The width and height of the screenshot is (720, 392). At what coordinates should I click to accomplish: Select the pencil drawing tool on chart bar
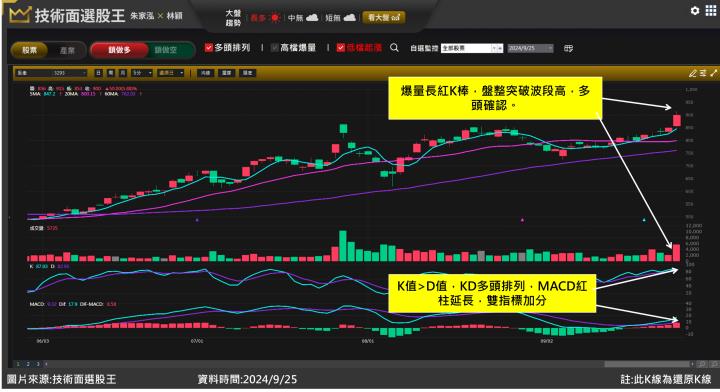click(x=692, y=73)
